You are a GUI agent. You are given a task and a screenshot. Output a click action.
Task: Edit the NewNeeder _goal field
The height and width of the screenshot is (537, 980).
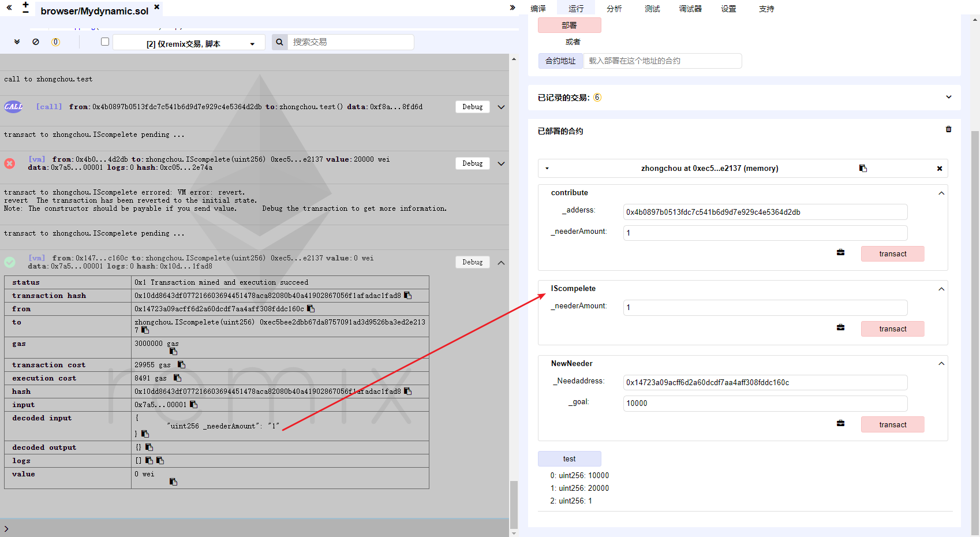pos(765,403)
